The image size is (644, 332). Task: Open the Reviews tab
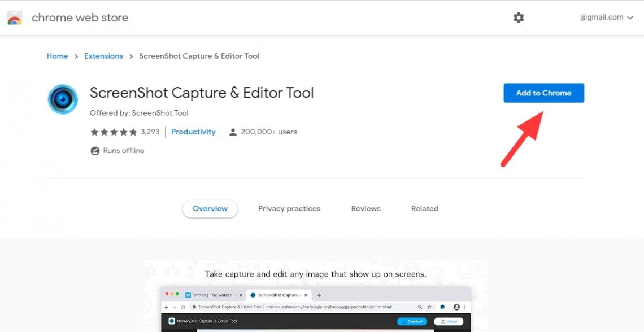pos(365,208)
